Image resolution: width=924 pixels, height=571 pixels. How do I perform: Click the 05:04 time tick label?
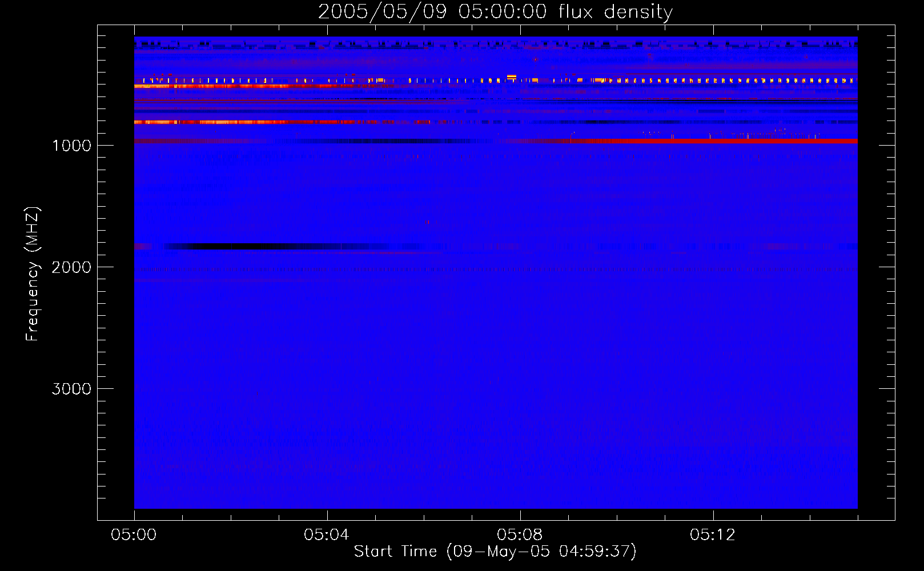[x=327, y=534]
